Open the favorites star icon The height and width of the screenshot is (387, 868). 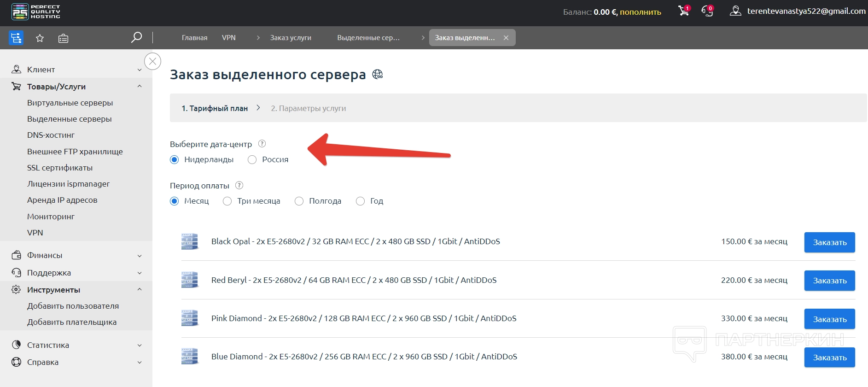[40, 38]
